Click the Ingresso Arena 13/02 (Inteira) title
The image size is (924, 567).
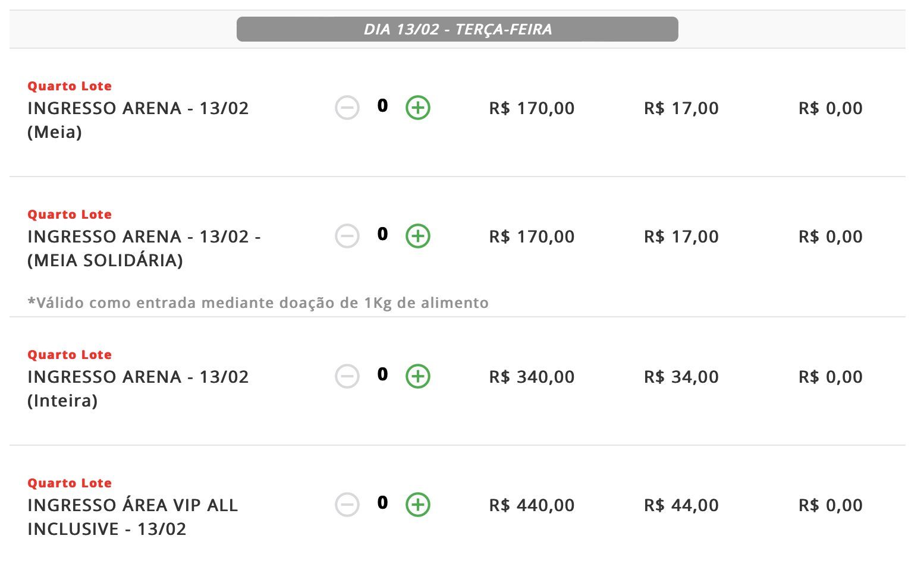pos(138,389)
